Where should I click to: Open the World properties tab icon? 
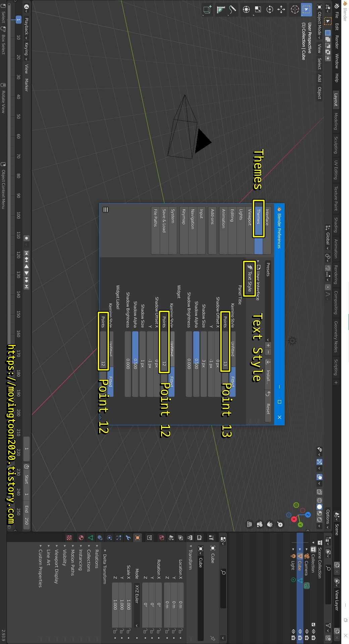click(x=162, y=538)
